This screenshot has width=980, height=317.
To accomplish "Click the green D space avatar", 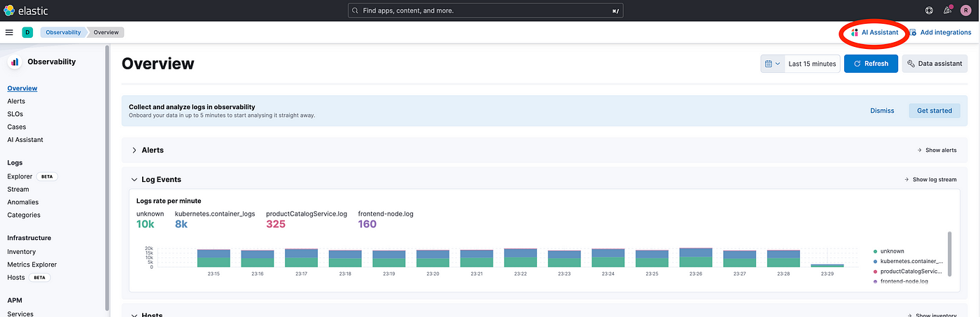I will click(27, 32).
